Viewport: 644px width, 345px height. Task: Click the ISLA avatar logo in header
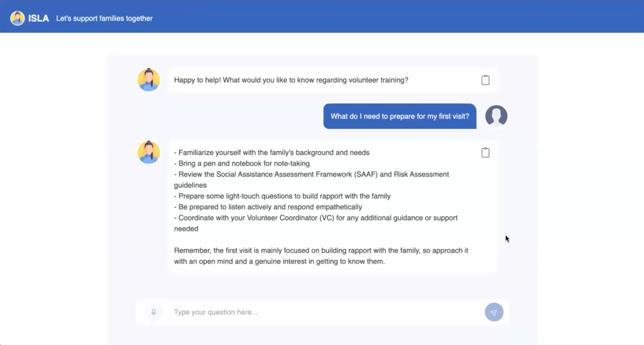[17, 18]
